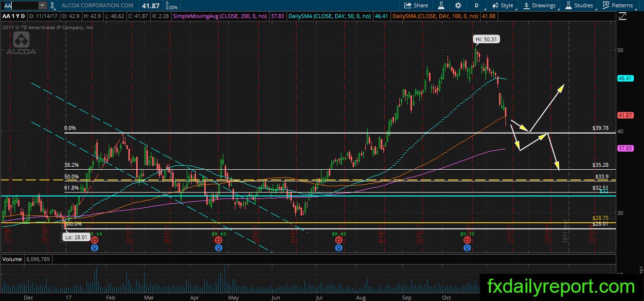This screenshot has width=644, height=301.
Task: Click the 50.0% Fibonacci retracement label
Action: [72, 177]
